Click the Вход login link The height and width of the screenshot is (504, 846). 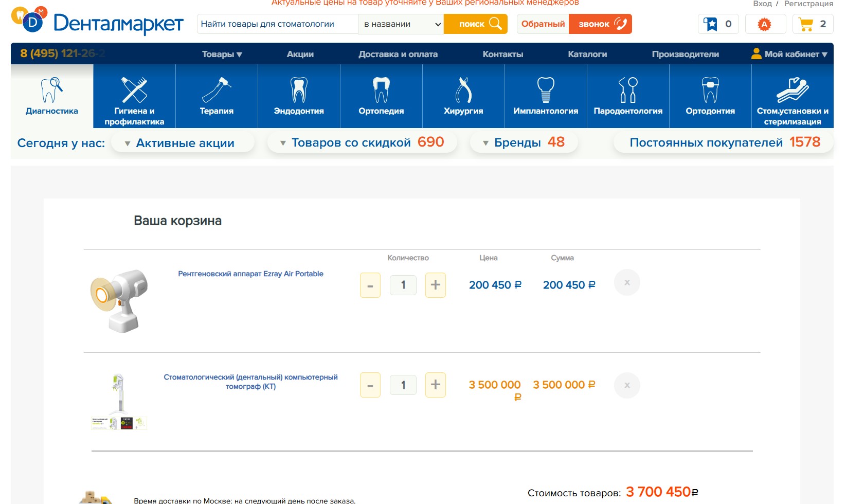point(762,4)
